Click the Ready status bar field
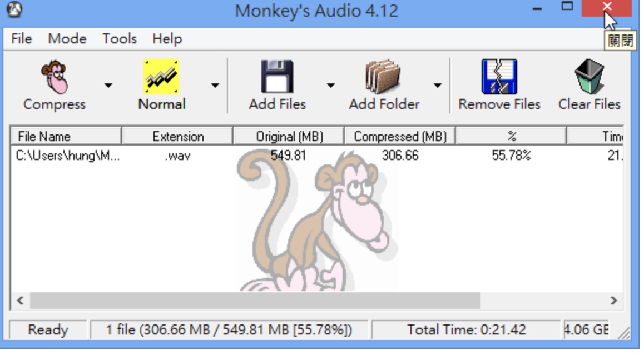 [x=48, y=329]
